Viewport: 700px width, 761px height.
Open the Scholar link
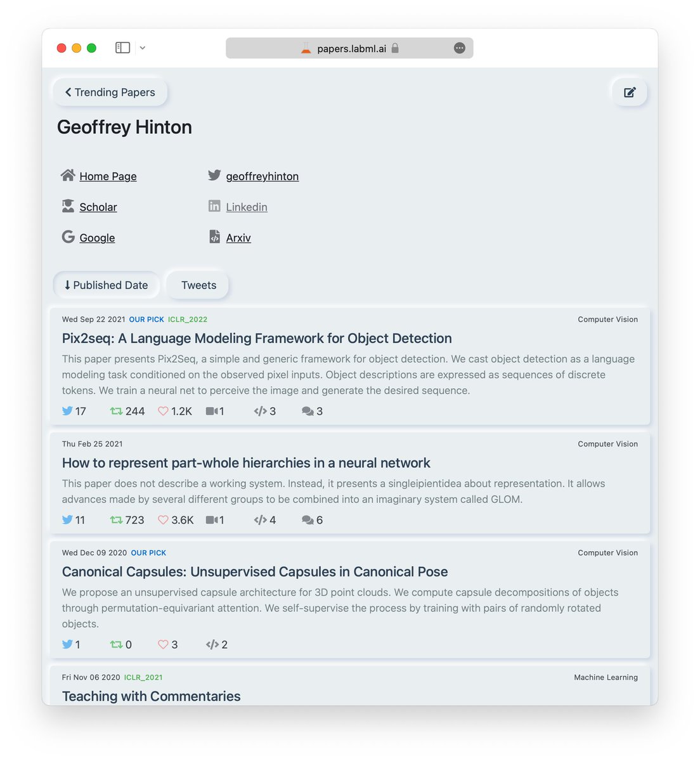(98, 207)
